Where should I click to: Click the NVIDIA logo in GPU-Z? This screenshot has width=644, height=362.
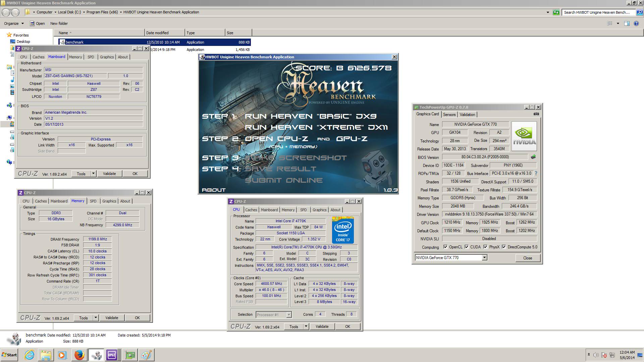524,136
